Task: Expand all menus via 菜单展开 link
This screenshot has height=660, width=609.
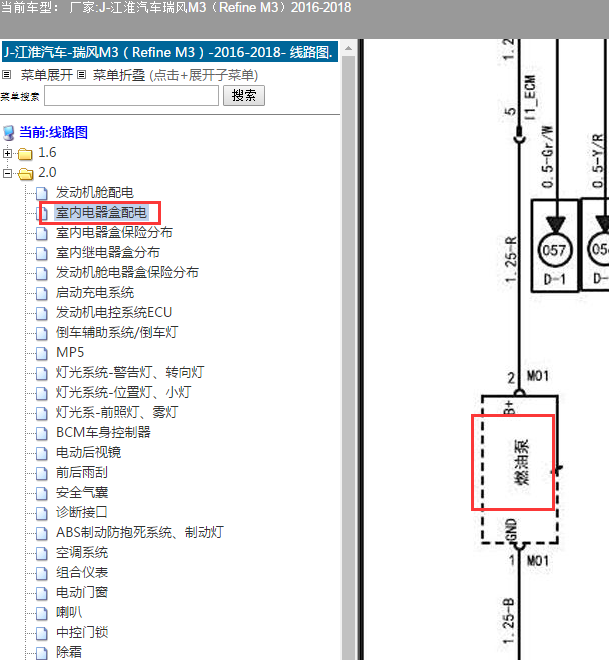Action: (47, 75)
